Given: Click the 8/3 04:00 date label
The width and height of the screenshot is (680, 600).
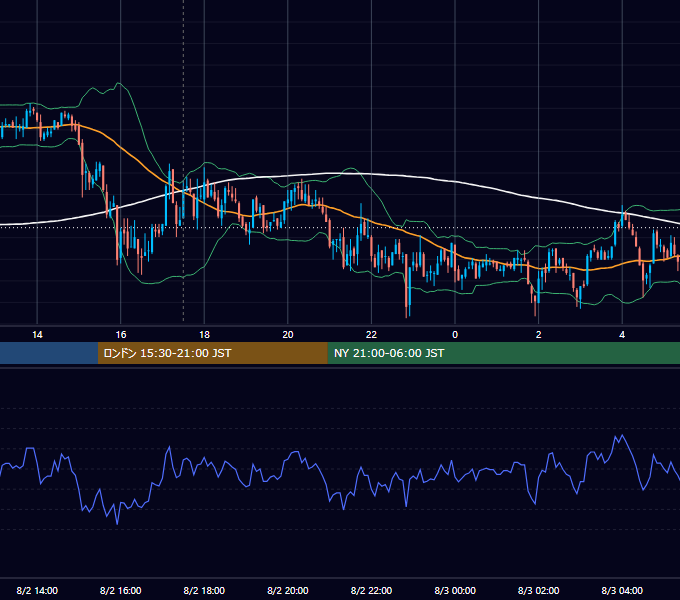Looking at the screenshot, I should (622, 590).
